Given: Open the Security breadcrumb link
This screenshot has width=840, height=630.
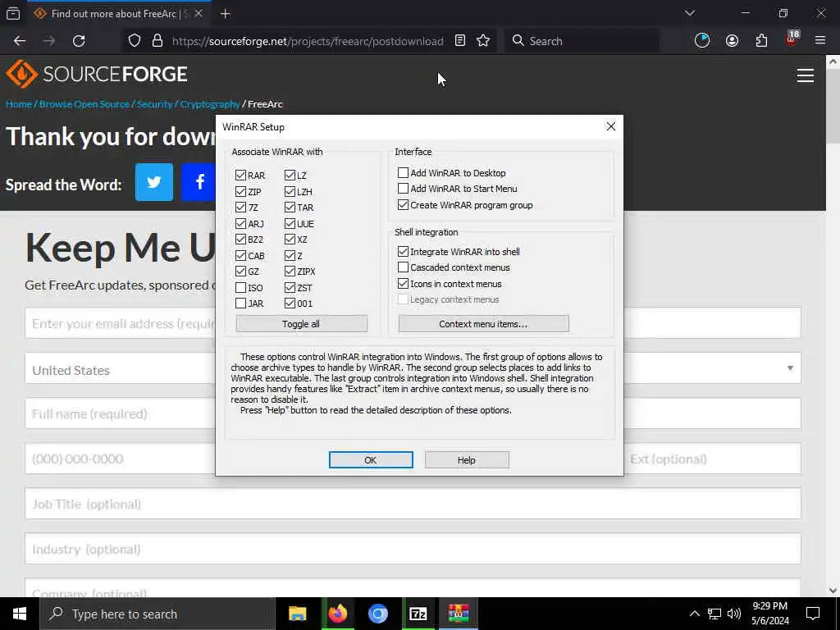Looking at the screenshot, I should click(x=154, y=104).
